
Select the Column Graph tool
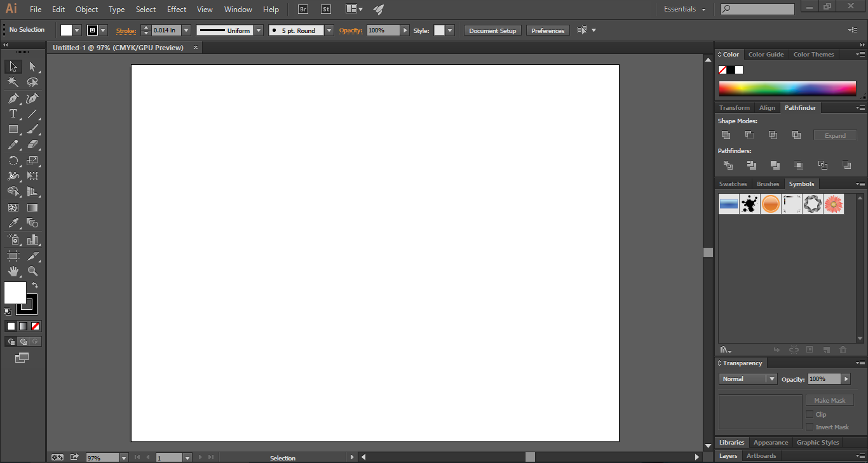(x=33, y=239)
